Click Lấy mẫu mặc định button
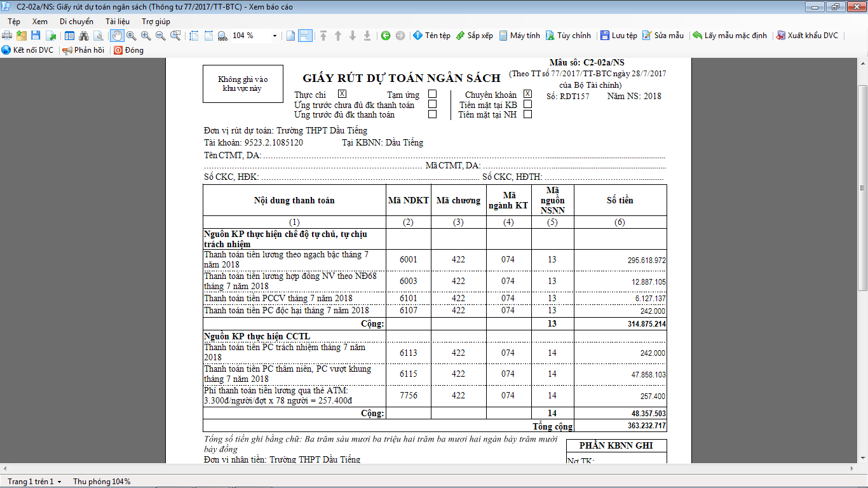The height and width of the screenshot is (488, 868). click(729, 36)
